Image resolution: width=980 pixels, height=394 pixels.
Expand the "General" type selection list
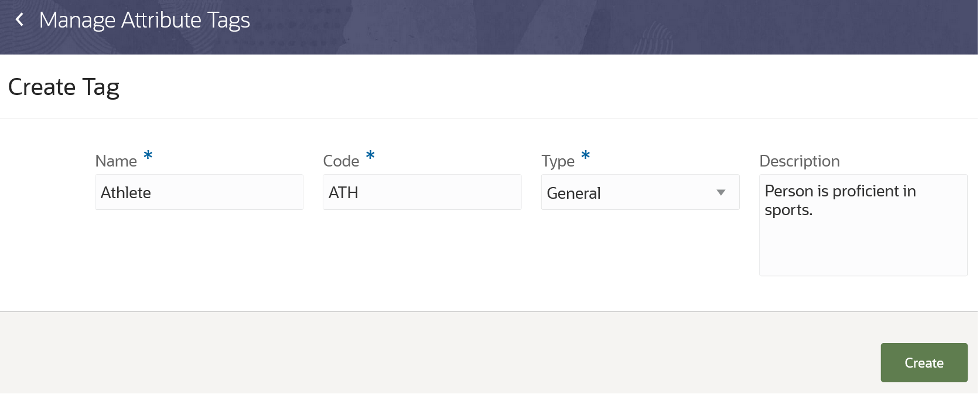721,192
